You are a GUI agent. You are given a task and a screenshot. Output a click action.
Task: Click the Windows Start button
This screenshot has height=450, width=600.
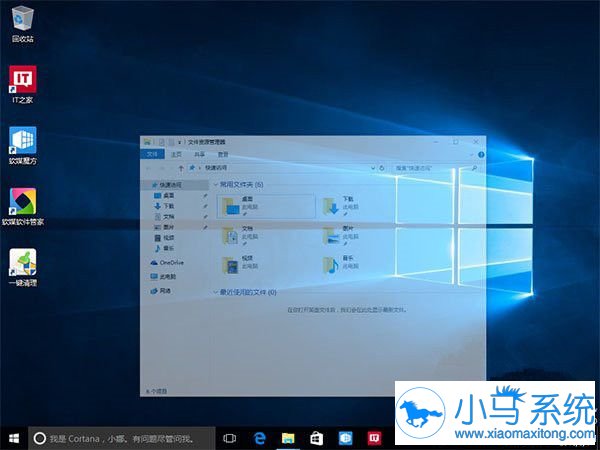[x=14, y=439]
